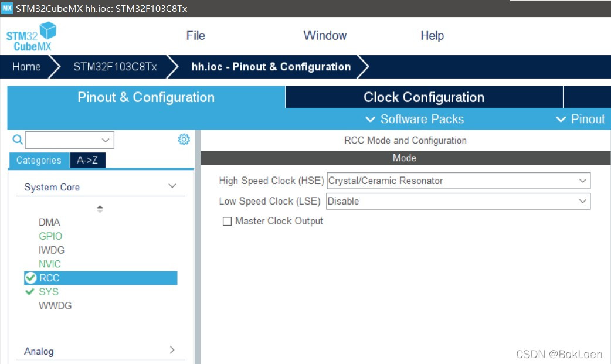Click the Mode section header
This screenshot has width=611, height=364.
click(x=405, y=158)
